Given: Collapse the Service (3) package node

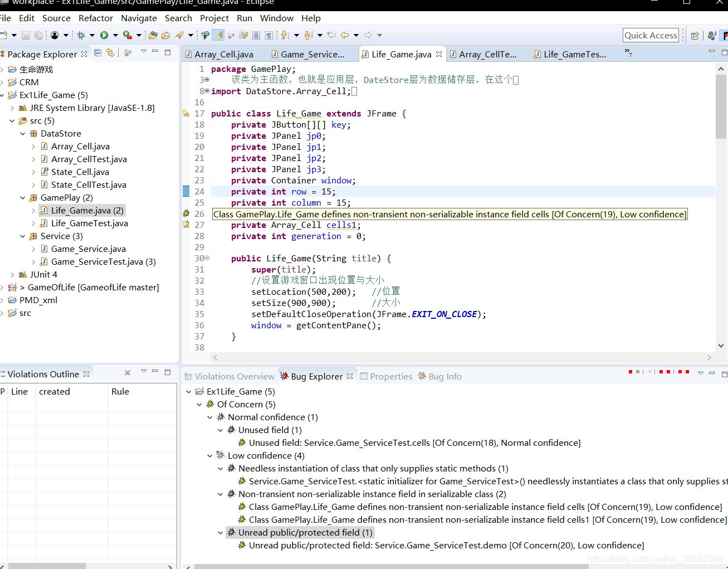Looking at the screenshot, I should [23, 236].
